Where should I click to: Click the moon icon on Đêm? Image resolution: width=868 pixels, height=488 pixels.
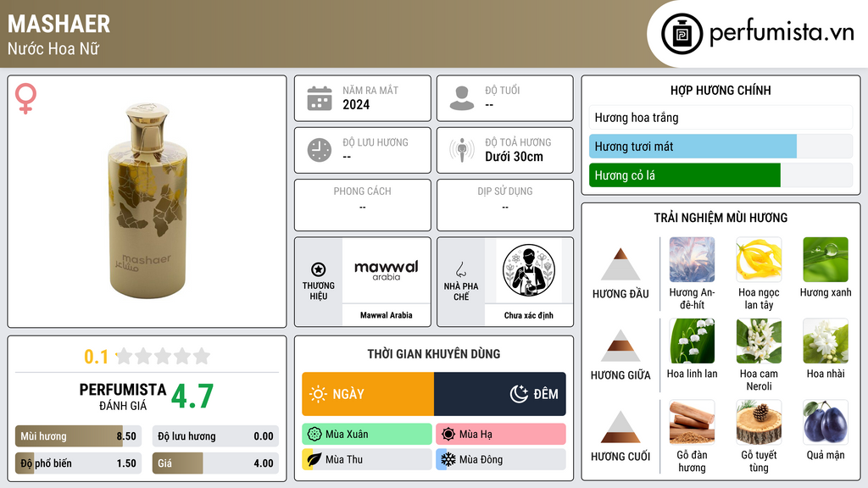tap(519, 394)
